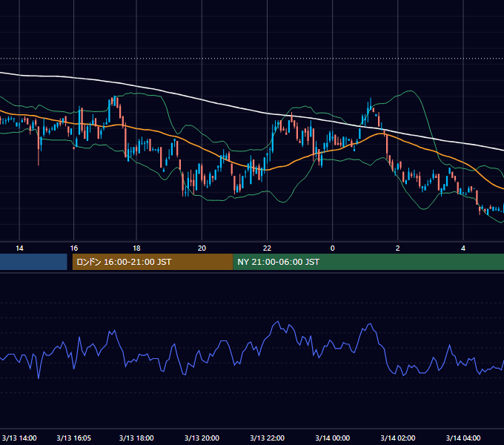504x445 pixels.
Task: Click the 0 hour axis label
Action: tap(332, 248)
